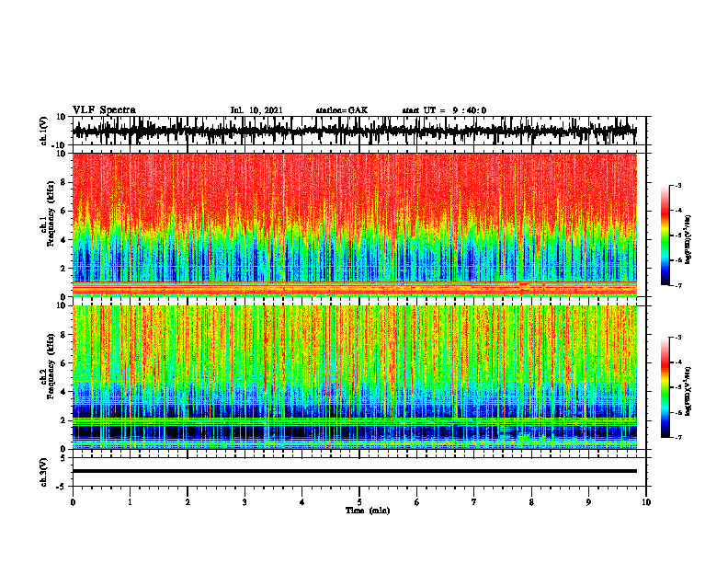728x563 pixels.
Task: Click the "station=GAK" header label
Action: pos(342,110)
